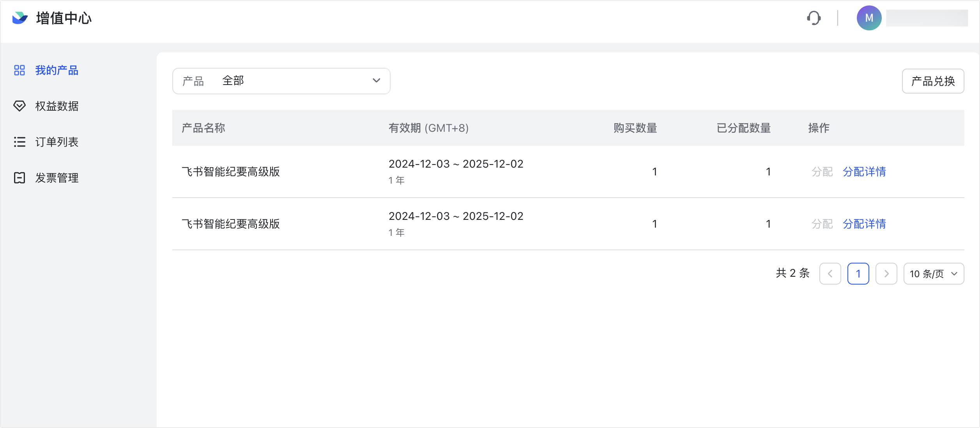Click greyed 分配 in the second row

pyautogui.click(x=822, y=224)
